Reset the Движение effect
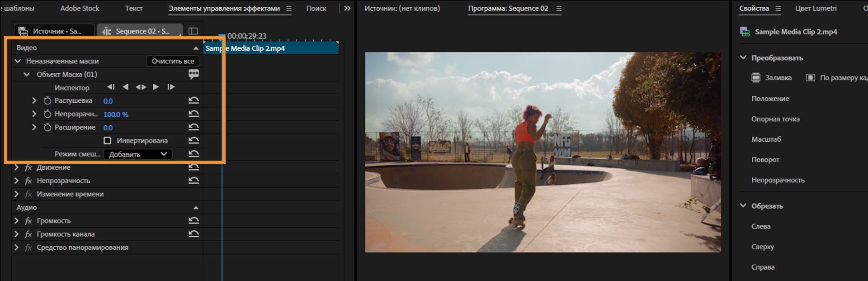The width and height of the screenshot is (868, 281). (x=193, y=167)
